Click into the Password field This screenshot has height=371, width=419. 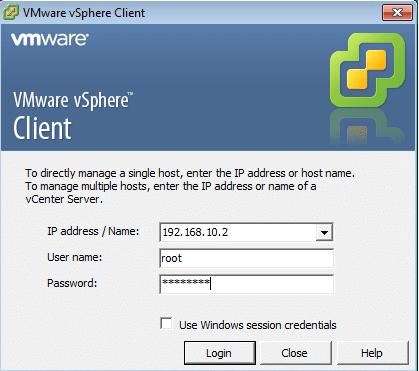247,284
